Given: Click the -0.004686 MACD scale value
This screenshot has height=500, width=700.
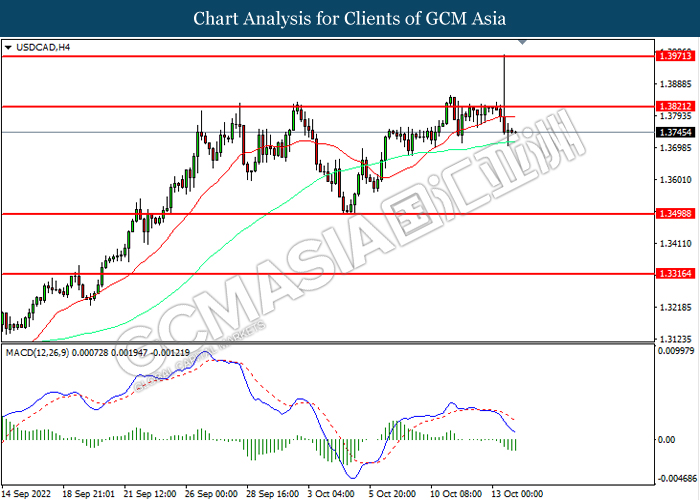Looking at the screenshot, I should coord(676,479).
